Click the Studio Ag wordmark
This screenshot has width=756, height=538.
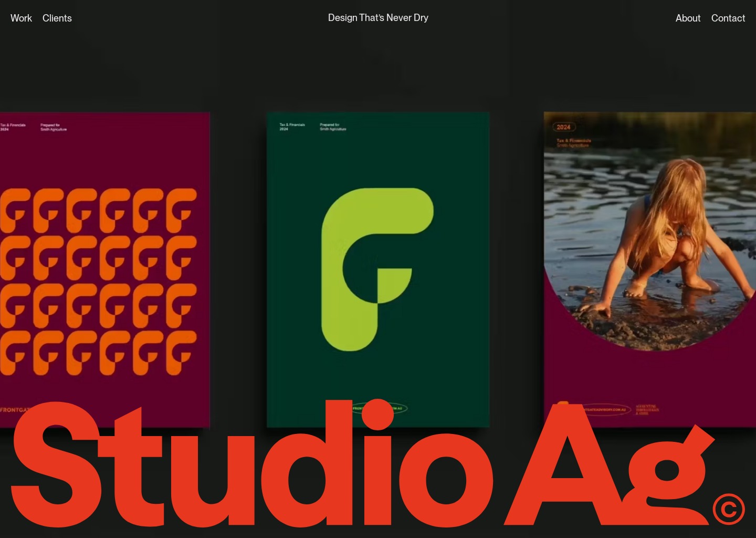click(x=362, y=464)
